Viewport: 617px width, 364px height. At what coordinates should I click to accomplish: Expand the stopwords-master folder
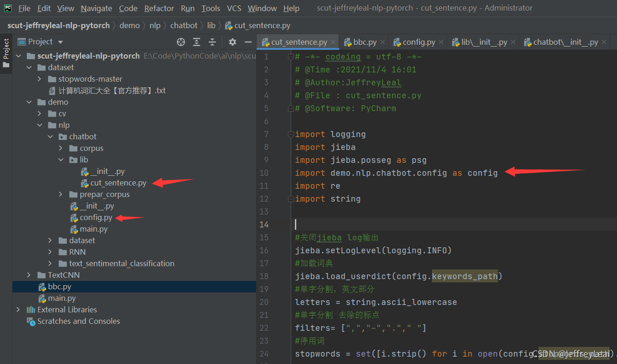point(40,79)
